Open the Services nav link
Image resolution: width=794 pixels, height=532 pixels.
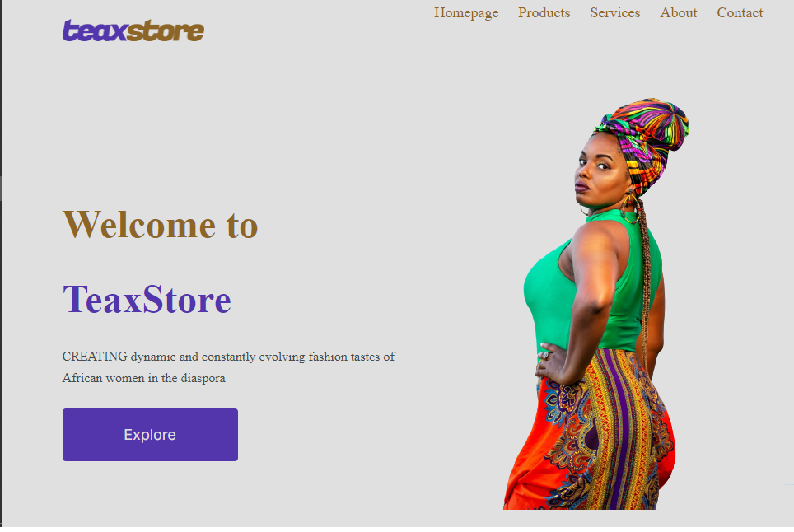pos(614,12)
